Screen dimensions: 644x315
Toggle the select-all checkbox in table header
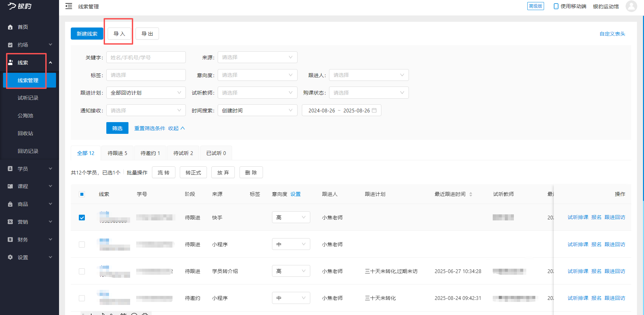click(x=82, y=194)
